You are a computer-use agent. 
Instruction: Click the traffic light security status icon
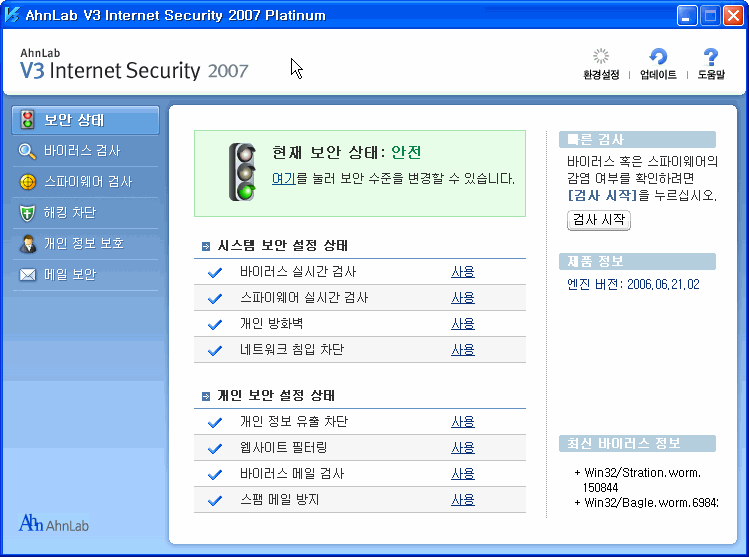242,170
